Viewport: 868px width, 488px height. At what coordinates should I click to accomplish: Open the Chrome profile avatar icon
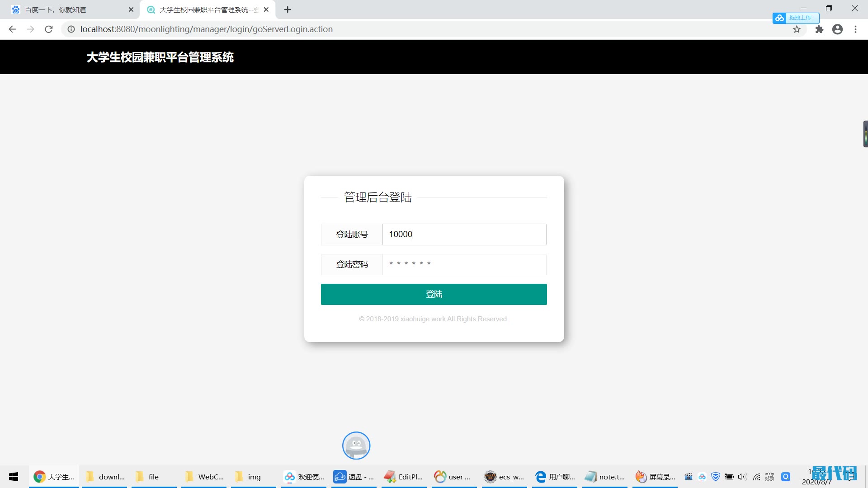click(x=837, y=29)
